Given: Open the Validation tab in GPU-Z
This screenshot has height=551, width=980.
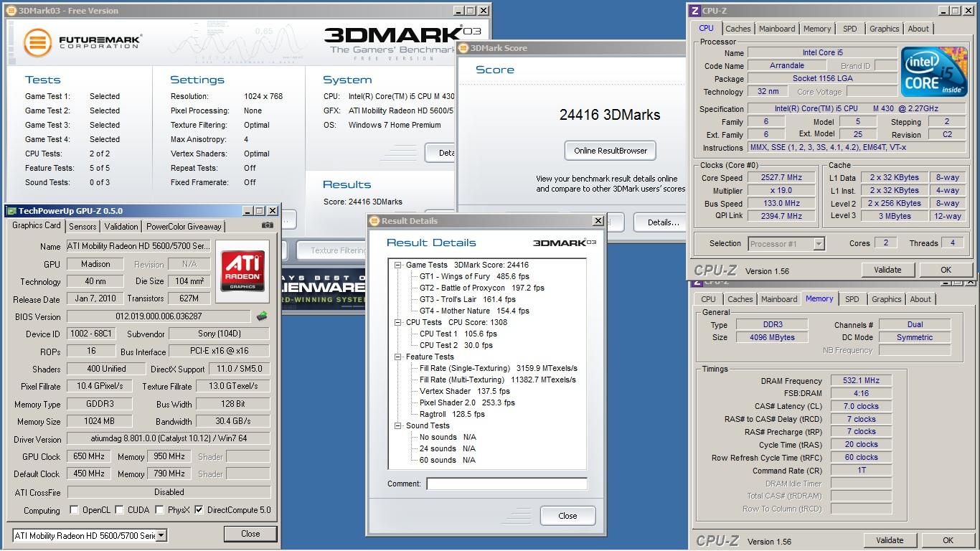Looking at the screenshot, I should (x=121, y=227).
